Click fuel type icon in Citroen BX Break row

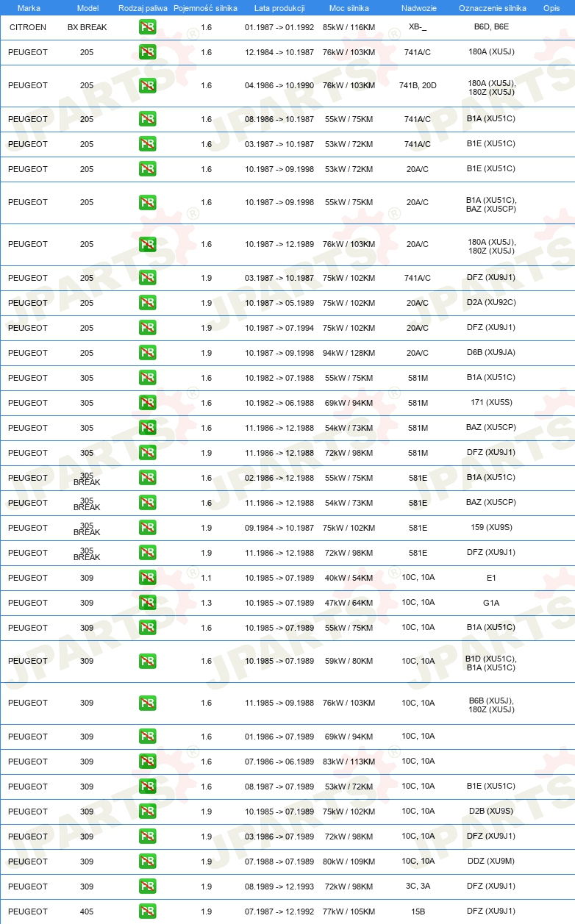click(x=147, y=27)
